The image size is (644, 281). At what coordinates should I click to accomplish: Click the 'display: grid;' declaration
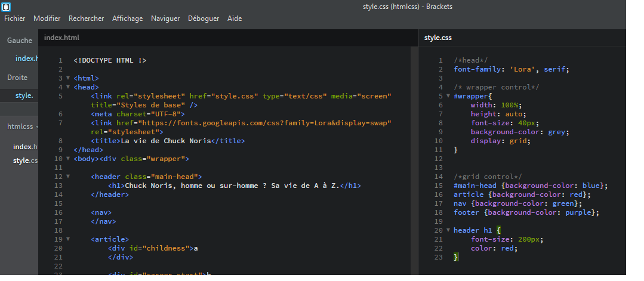(x=501, y=141)
